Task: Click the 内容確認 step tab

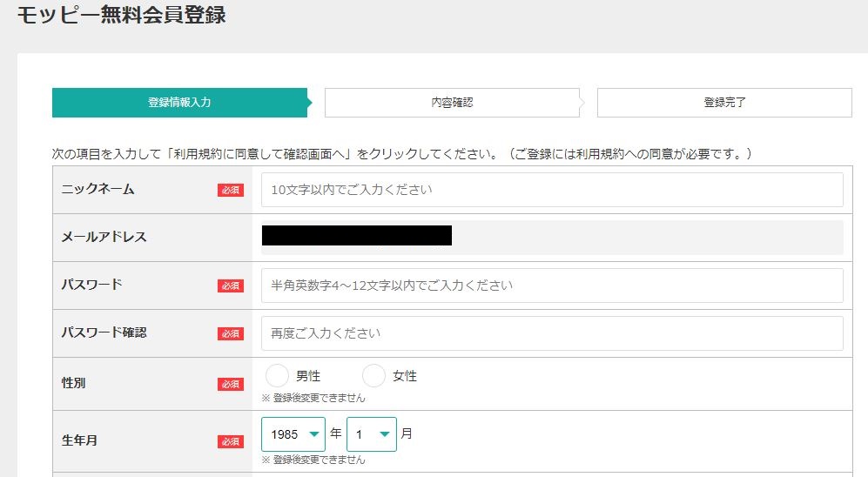Action: pos(452,103)
